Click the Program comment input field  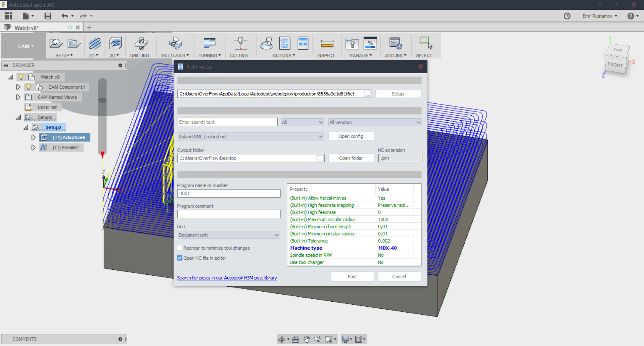coord(229,214)
